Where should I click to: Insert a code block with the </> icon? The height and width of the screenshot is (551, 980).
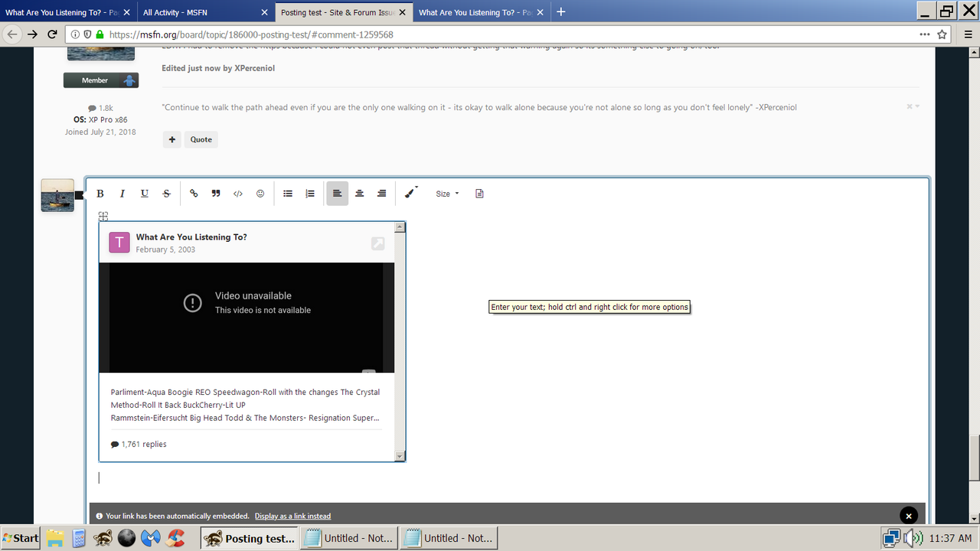coord(238,194)
